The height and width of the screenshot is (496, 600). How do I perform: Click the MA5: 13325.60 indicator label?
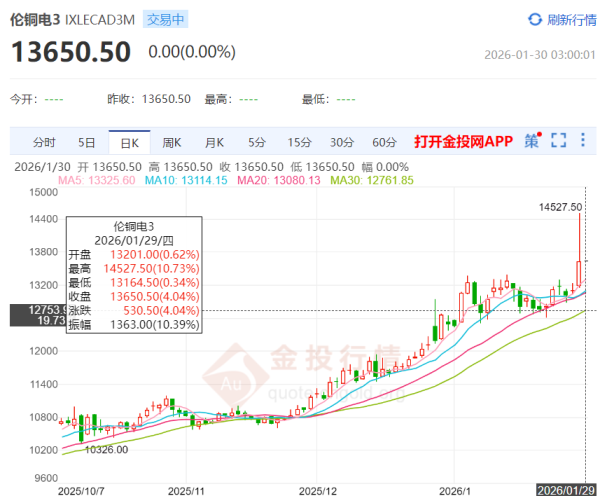pos(96,180)
